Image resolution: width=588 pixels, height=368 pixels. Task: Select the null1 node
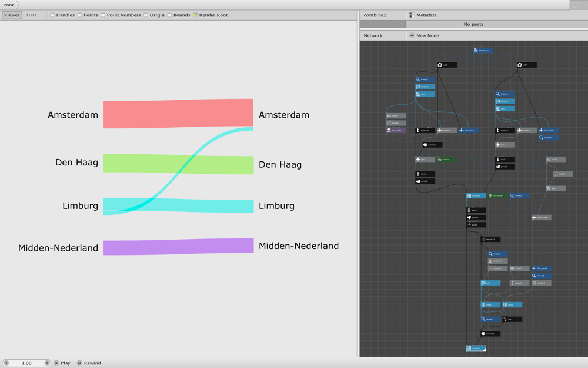447,65
